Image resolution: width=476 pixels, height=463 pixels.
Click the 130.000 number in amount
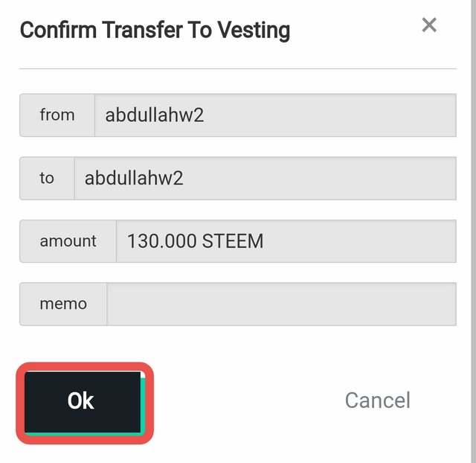click(x=160, y=241)
